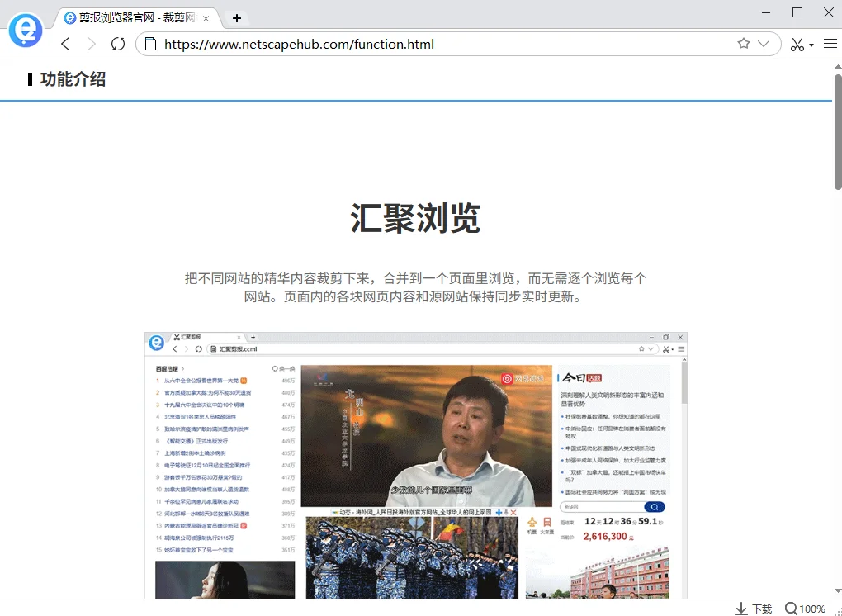Open the 下载 downloads panel
The height and width of the screenshot is (616, 842).
point(753,609)
